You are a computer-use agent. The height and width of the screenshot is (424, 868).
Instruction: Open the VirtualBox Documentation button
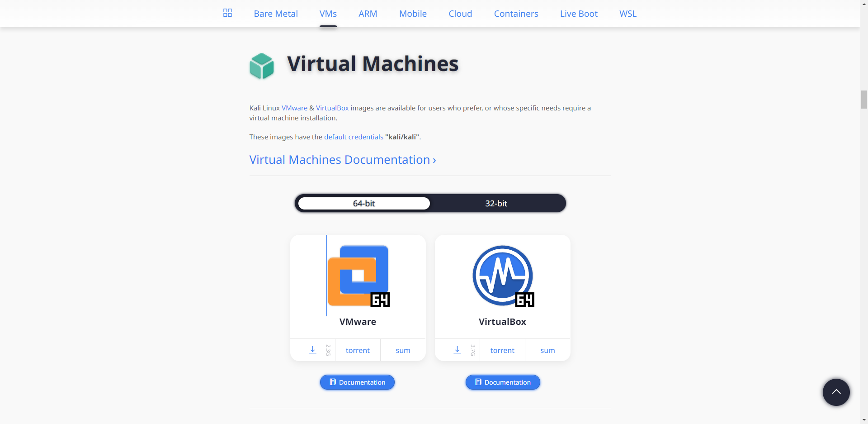tap(503, 382)
